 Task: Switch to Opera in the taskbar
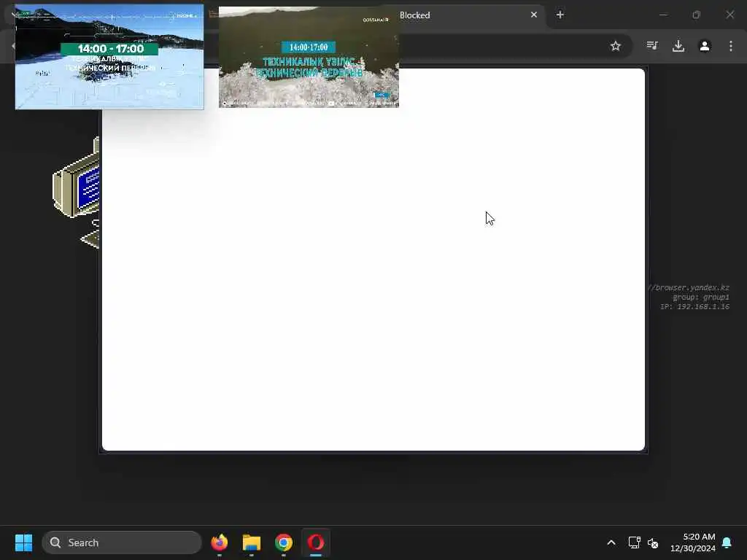tap(315, 542)
